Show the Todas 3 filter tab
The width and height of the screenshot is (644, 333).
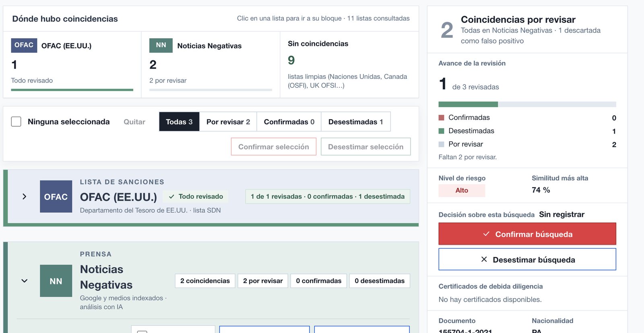pos(179,121)
